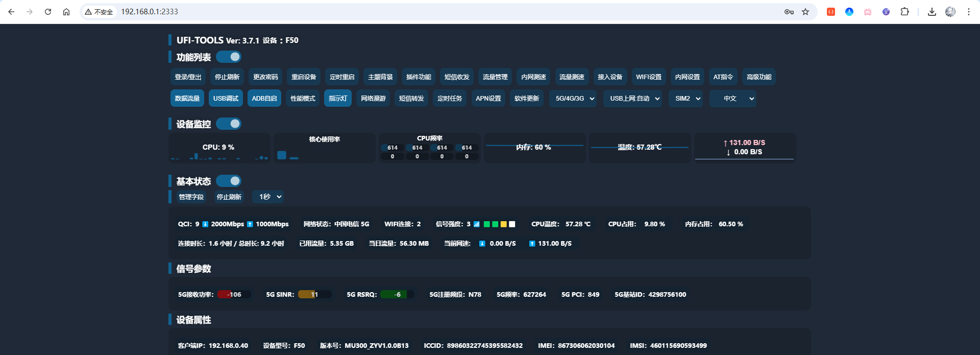Open the 短信收发 function
The width and height of the screenshot is (980, 355).
click(x=456, y=77)
